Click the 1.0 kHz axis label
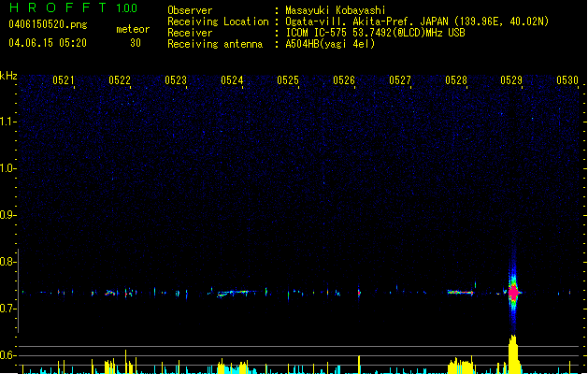The image size is (588, 374). [x=7, y=168]
